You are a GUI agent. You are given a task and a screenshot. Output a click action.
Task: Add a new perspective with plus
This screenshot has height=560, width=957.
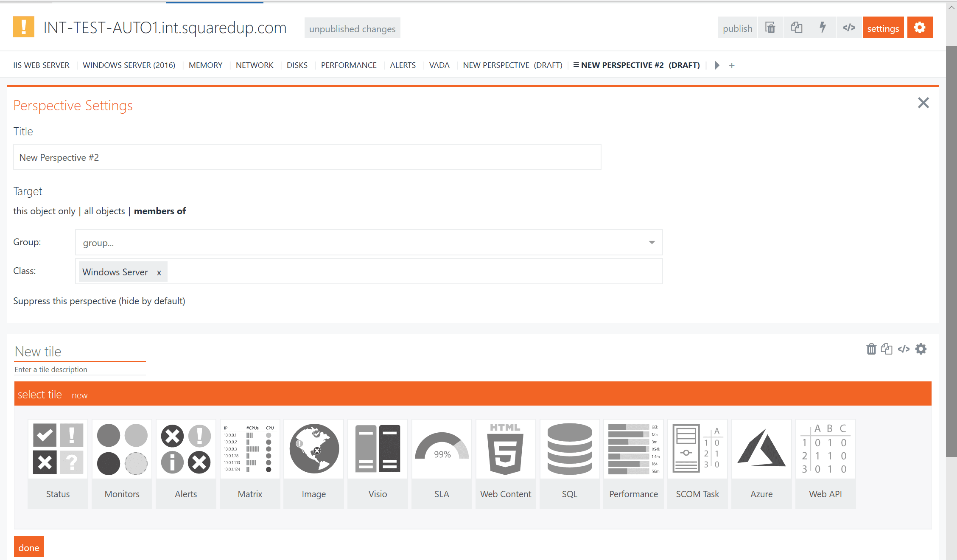[x=732, y=66]
